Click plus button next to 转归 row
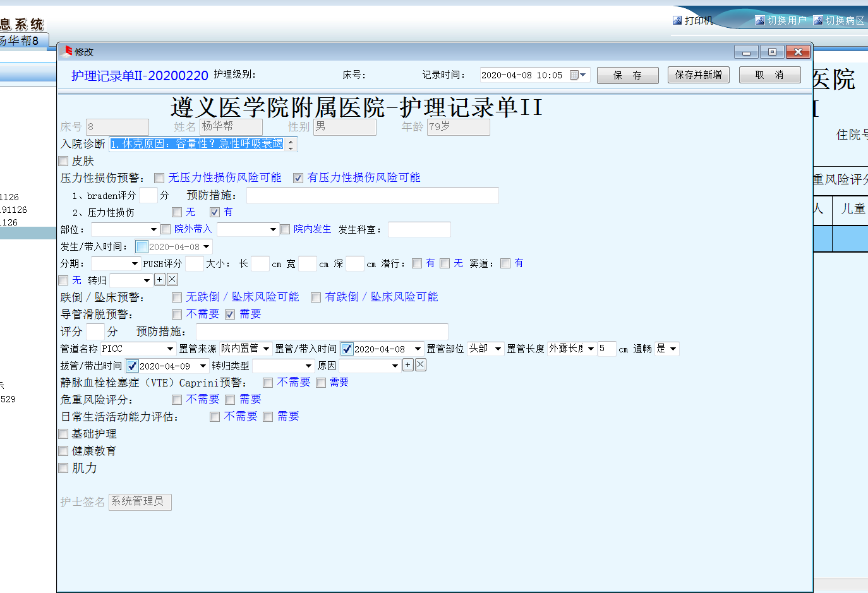 pos(160,279)
